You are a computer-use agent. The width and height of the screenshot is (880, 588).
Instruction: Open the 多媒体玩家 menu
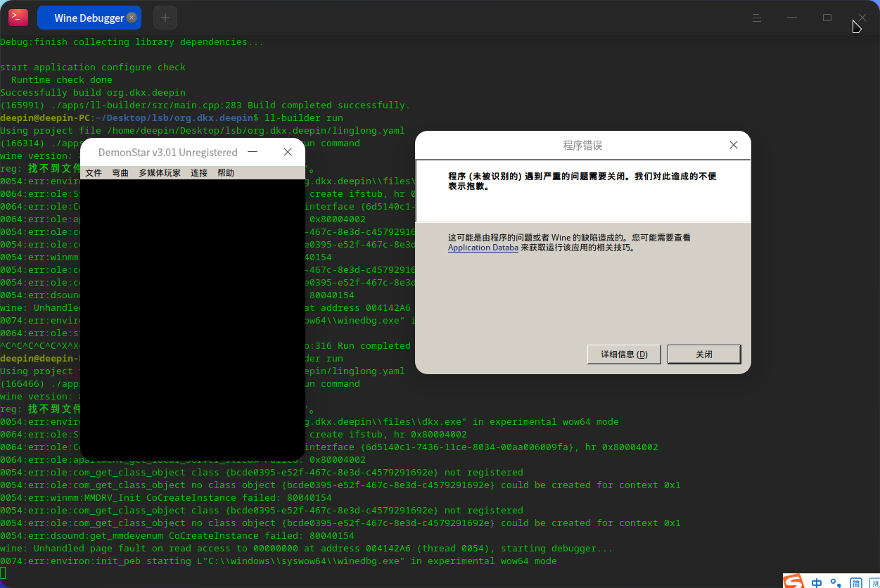160,173
